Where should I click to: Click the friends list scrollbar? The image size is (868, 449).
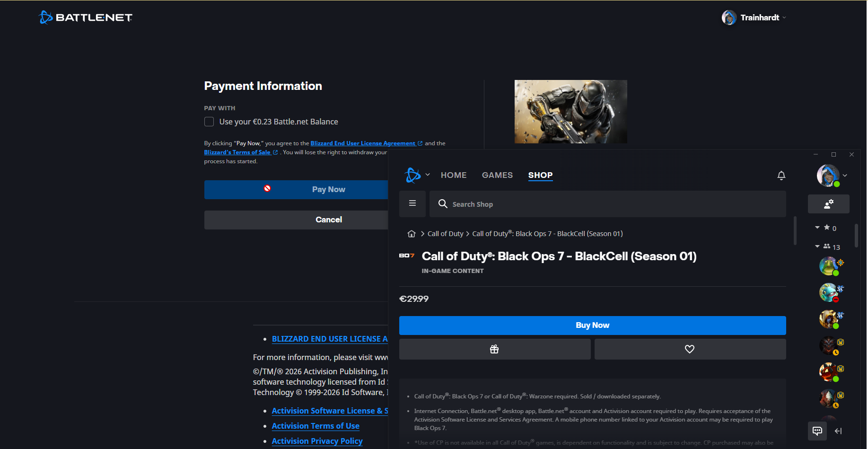857,236
